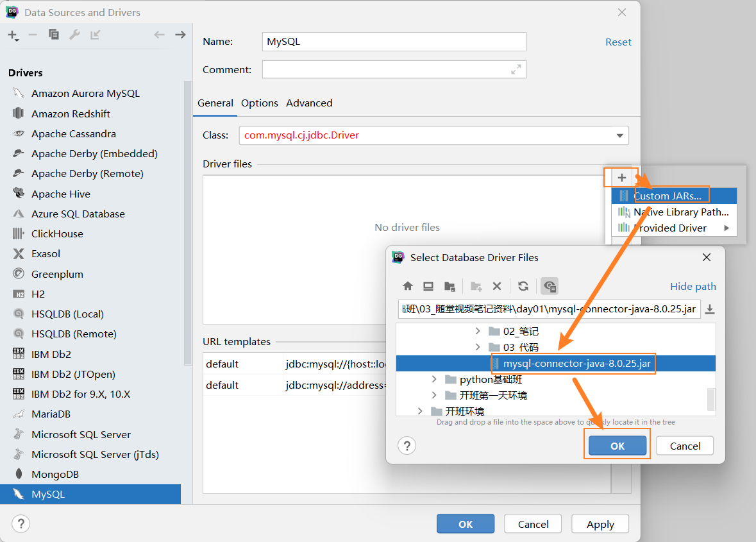Viewport: 756px width, 542px height.
Task: Click the Name input field
Action: [394, 42]
